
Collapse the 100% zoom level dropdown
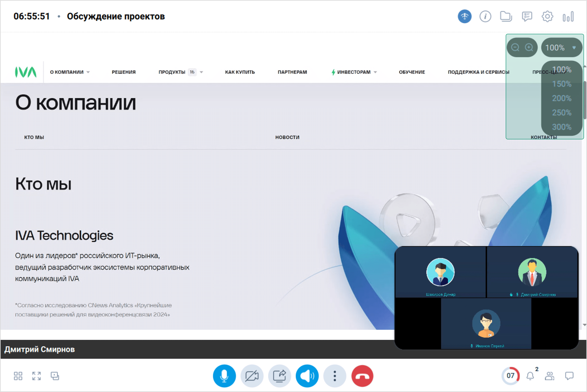(561, 48)
